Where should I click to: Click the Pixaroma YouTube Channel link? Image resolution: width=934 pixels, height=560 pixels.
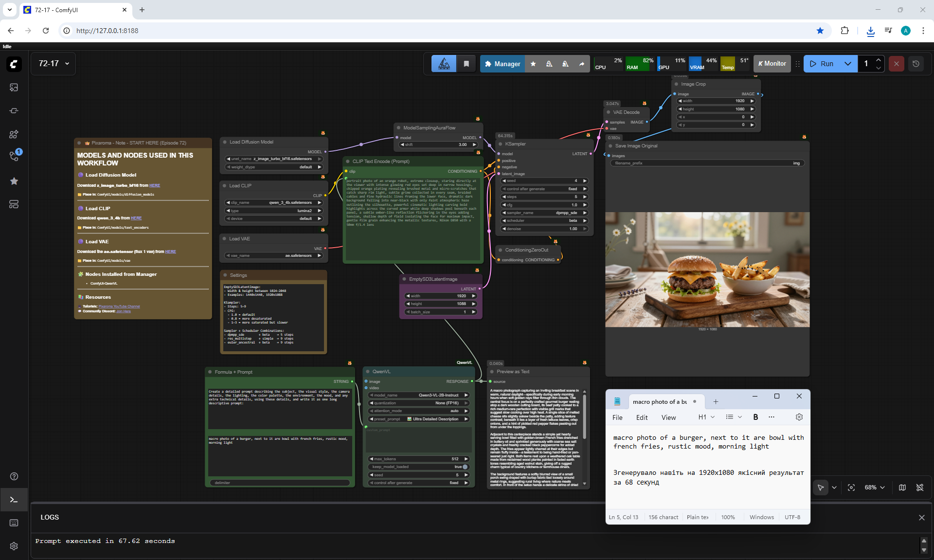coord(119,307)
